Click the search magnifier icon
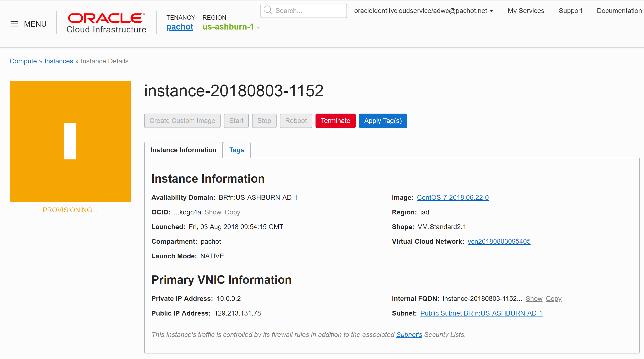Viewport: 644px width, 359px height. [267, 10]
